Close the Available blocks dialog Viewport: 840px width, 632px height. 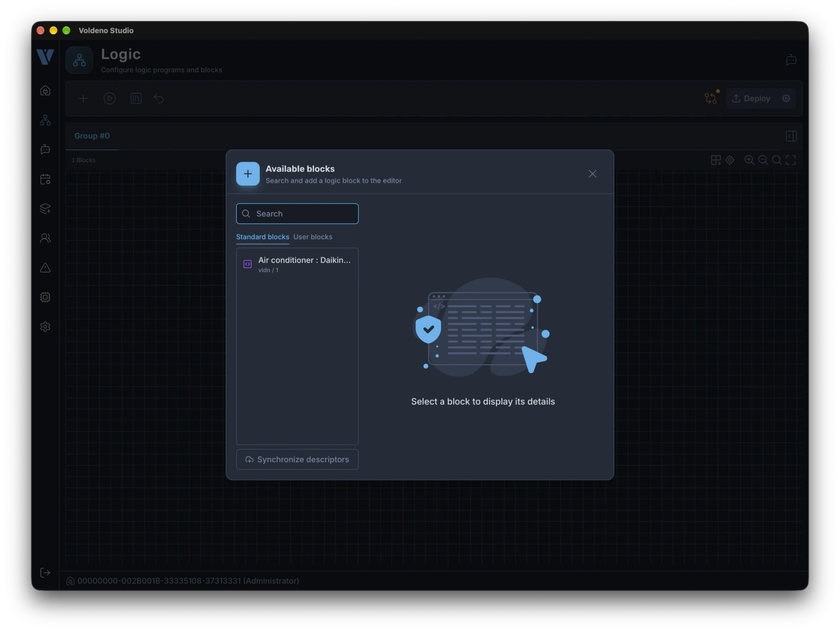[x=592, y=174]
